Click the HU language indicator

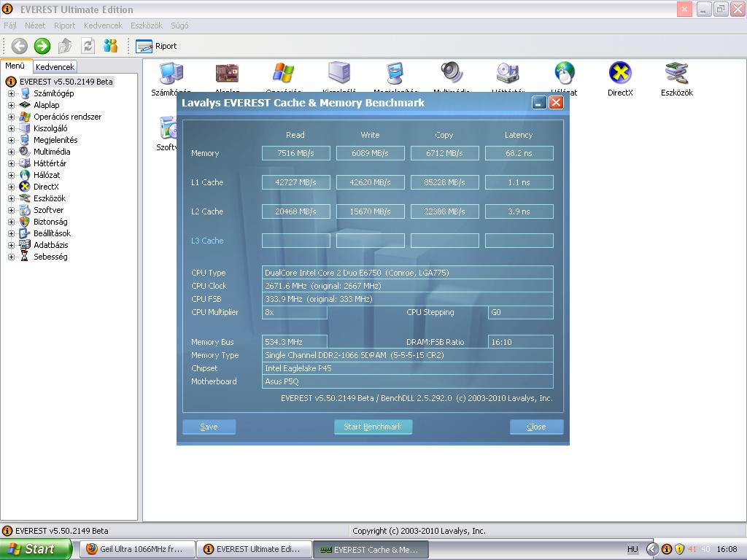(x=632, y=549)
